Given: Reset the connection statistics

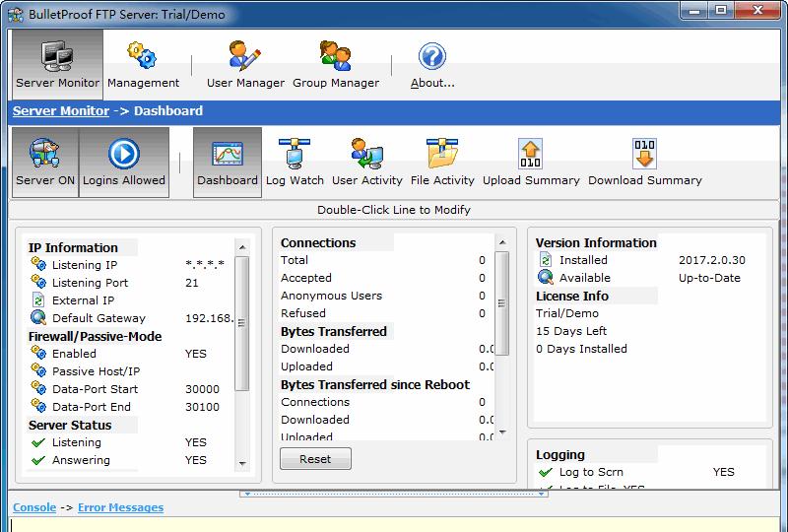Looking at the screenshot, I should 315,458.
